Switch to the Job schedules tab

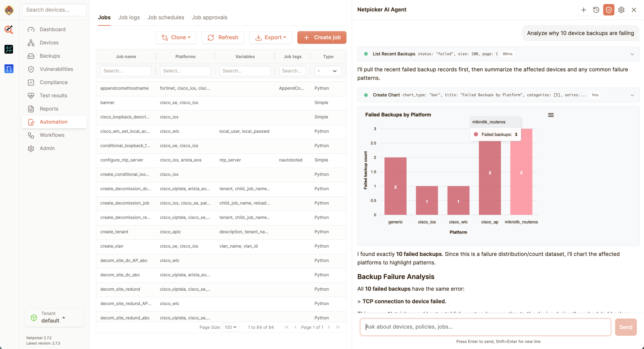click(166, 17)
